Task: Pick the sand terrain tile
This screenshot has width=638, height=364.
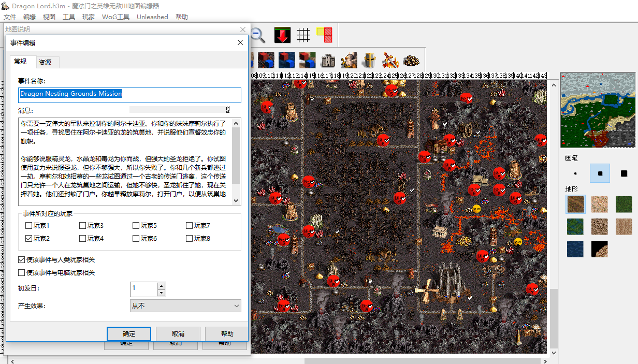Action: click(x=600, y=204)
